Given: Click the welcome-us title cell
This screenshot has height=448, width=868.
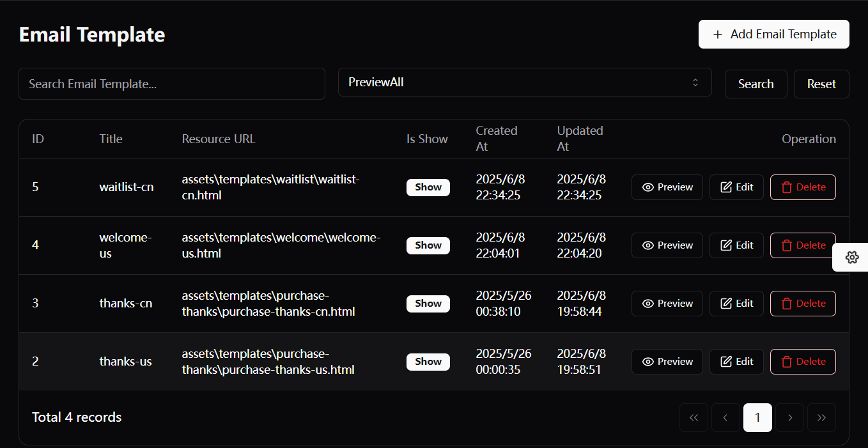Looking at the screenshot, I should click(x=125, y=245).
